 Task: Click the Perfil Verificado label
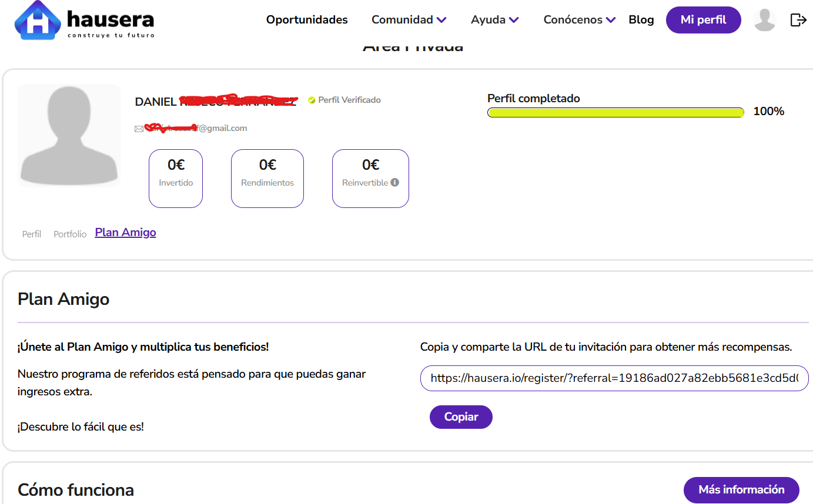click(x=349, y=100)
